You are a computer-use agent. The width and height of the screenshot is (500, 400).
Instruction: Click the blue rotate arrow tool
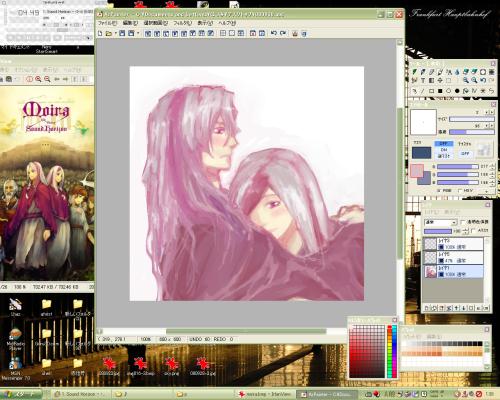pos(483,80)
